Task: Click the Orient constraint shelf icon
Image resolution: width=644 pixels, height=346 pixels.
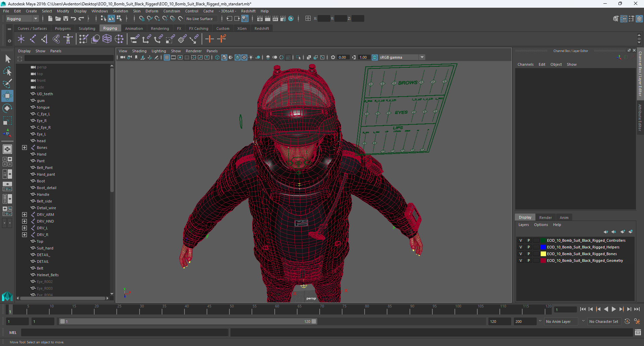Action: click(158, 39)
